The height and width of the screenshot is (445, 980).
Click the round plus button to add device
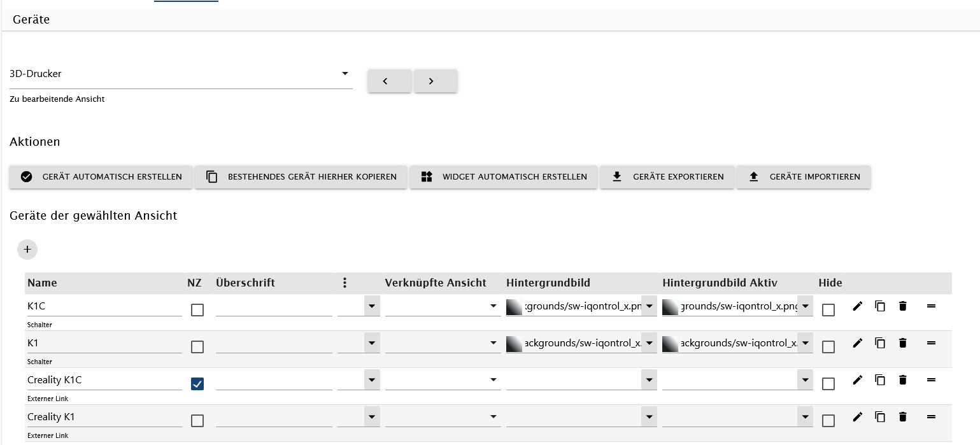tap(27, 250)
